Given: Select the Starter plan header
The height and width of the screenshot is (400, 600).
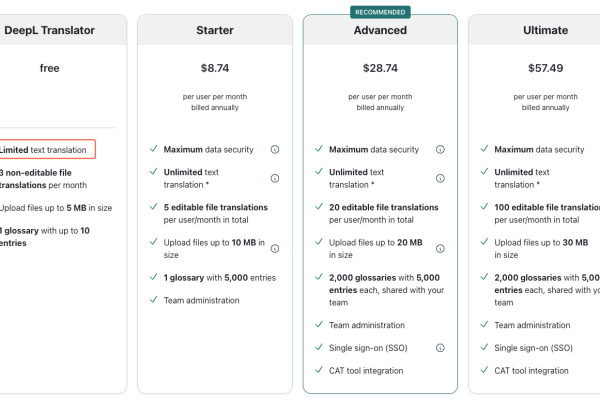Looking at the screenshot, I should (215, 30).
